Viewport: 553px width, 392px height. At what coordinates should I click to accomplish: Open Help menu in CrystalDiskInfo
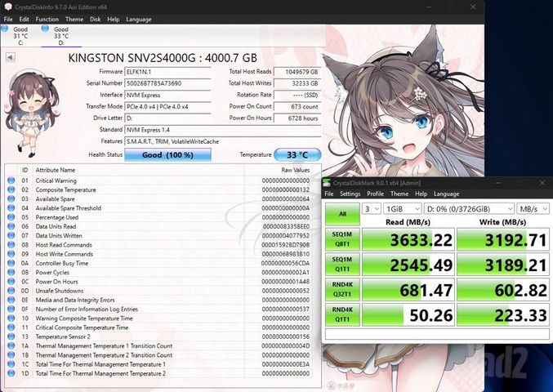pos(114,20)
